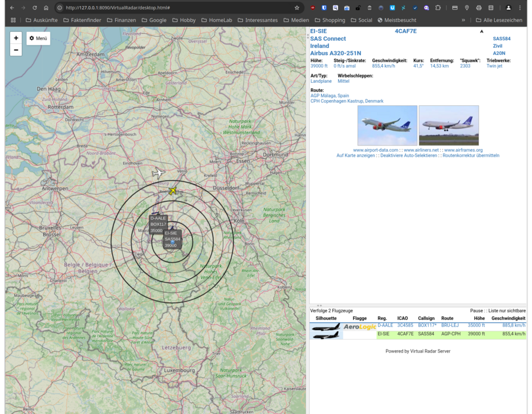The width and height of the screenshot is (532, 414).
Task: Open the right SAS landing aircraft photo thumbnail
Action: pos(449,125)
